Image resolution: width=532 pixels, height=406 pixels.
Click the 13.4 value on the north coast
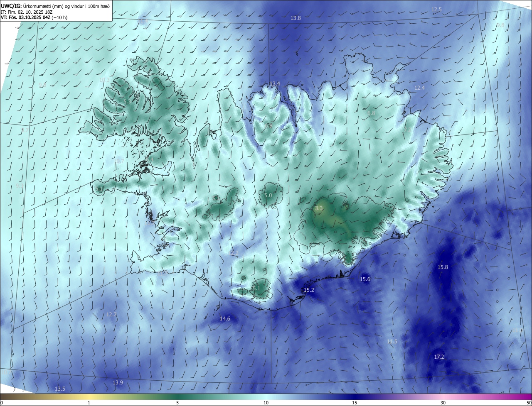pos(275,83)
